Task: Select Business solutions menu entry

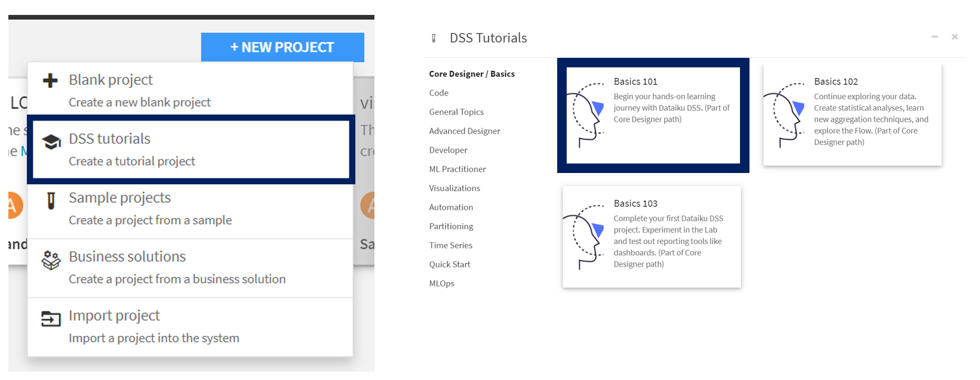Action: (x=190, y=268)
